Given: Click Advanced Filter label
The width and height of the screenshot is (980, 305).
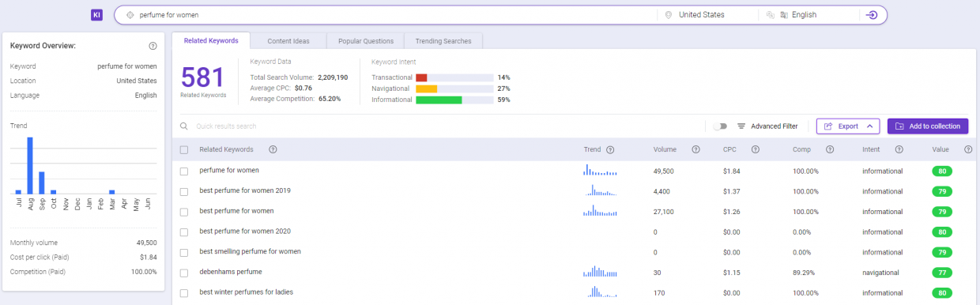Looking at the screenshot, I should coord(774,126).
